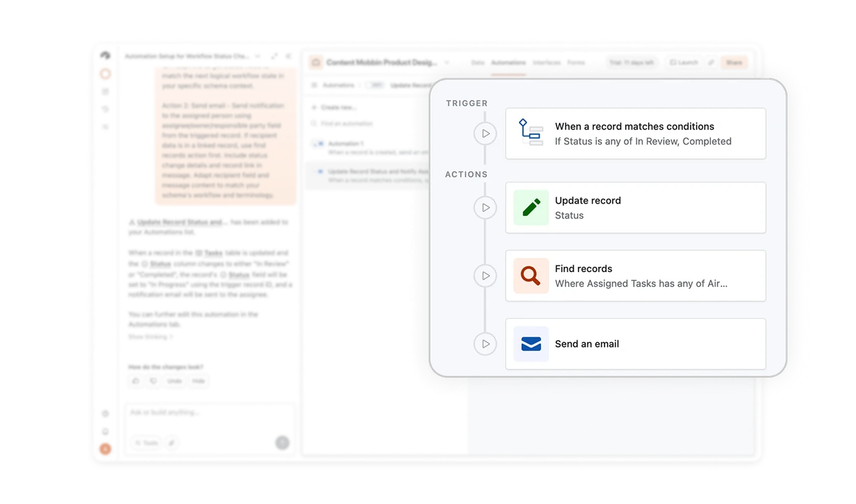Viewport: 856px width, 504px height.
Task: Select the 'Update record' action title
Action: [588, 201]
